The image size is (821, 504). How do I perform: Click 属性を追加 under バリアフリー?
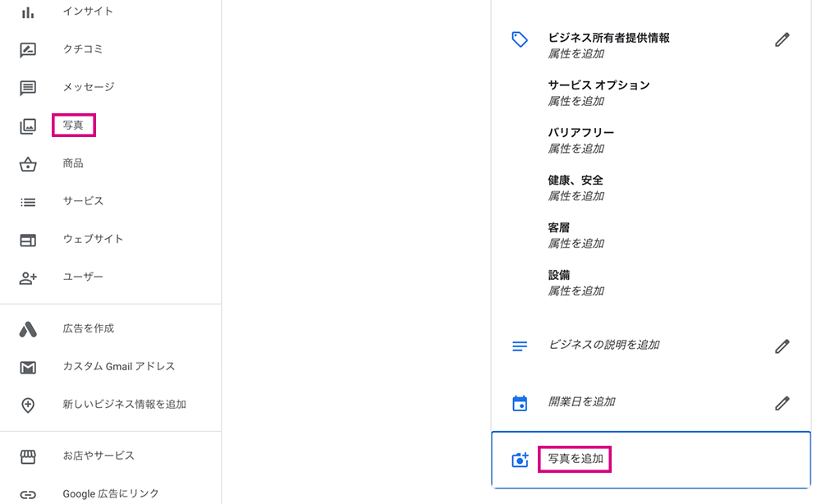(x=576, y=149)
